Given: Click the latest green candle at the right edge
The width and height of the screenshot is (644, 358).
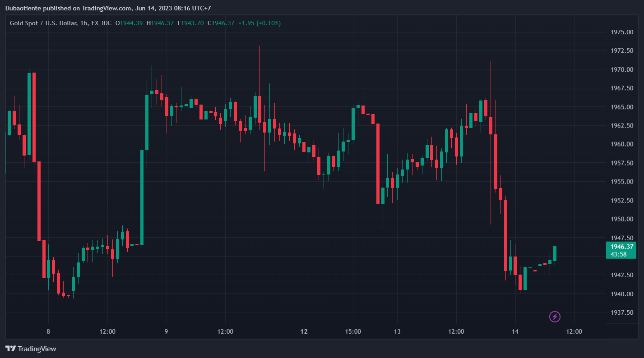Looking at the screenshot, I should pos(555,253).
